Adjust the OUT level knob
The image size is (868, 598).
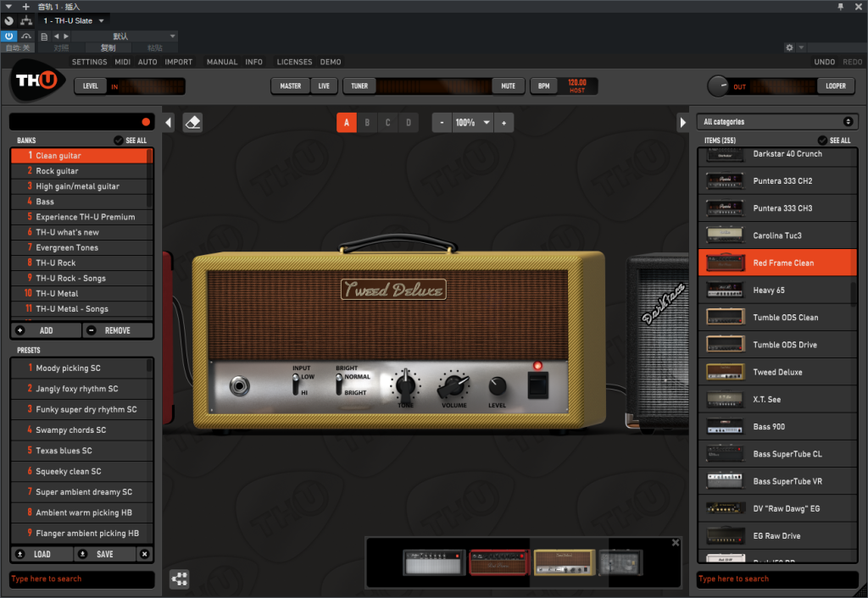[718, 86]
